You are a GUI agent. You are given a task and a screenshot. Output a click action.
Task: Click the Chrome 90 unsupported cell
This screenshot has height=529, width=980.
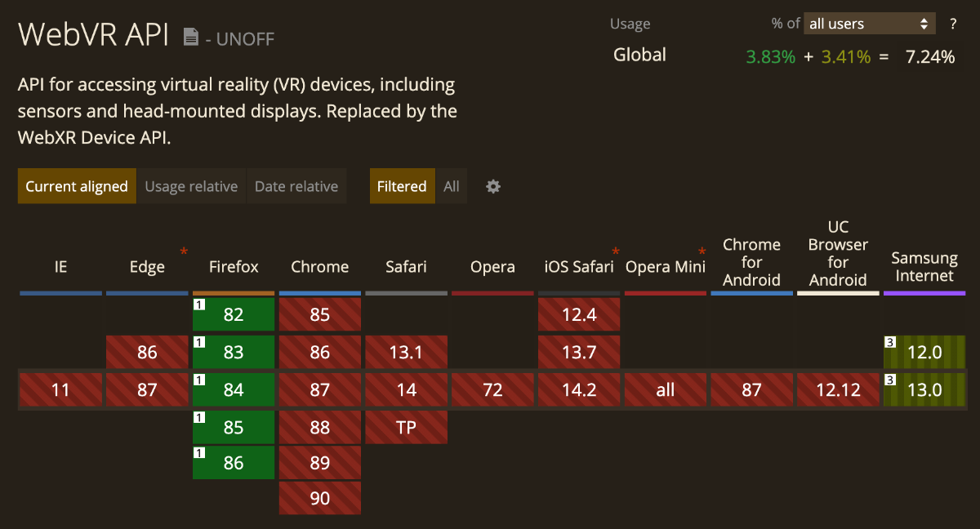[x=320, y=497]
